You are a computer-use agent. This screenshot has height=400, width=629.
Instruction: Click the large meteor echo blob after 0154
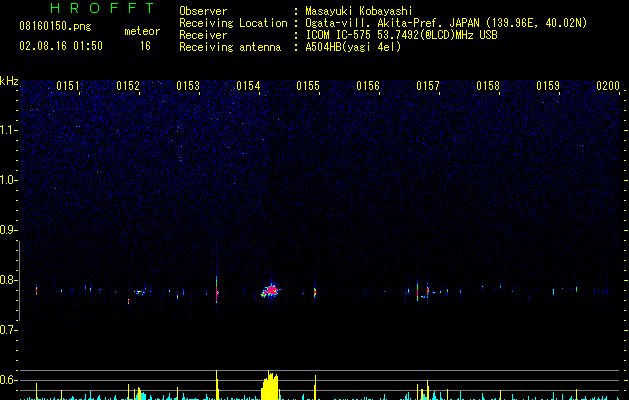tap(271, 290)
